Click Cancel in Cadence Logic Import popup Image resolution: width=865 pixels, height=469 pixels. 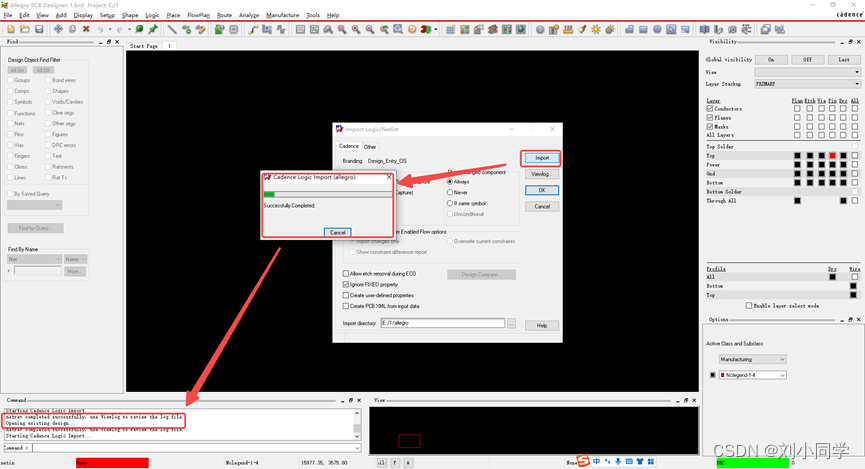337,232
